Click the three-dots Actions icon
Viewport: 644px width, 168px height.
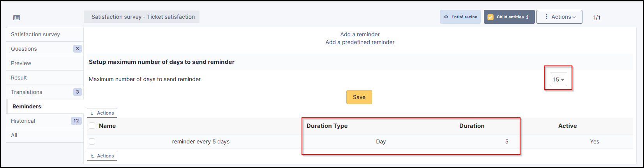[547, 16]
